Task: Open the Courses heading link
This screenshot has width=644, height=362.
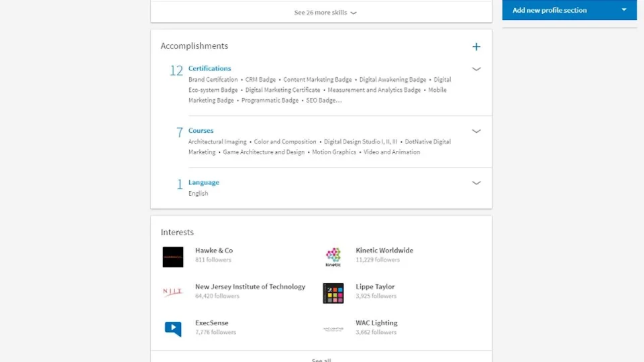Action: [x=201, y=131]
